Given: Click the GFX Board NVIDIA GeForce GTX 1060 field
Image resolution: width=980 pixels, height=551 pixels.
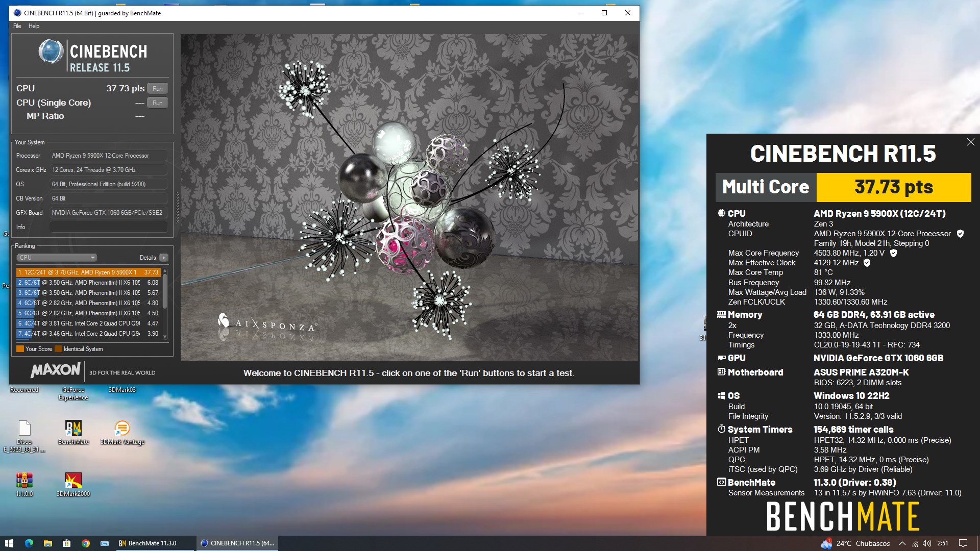Looking at the screenshot, I should tap(109, 213).
